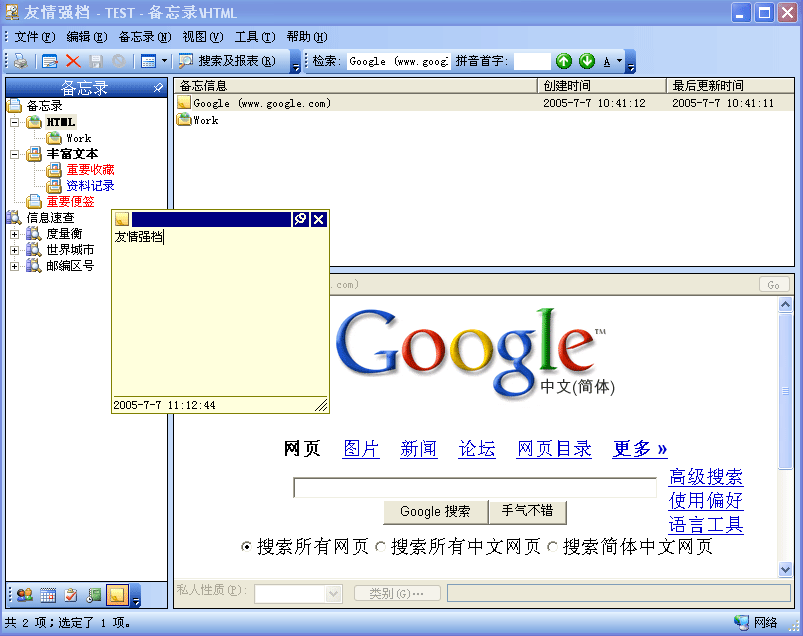Open the 帮助 menu

coord(307,37)
